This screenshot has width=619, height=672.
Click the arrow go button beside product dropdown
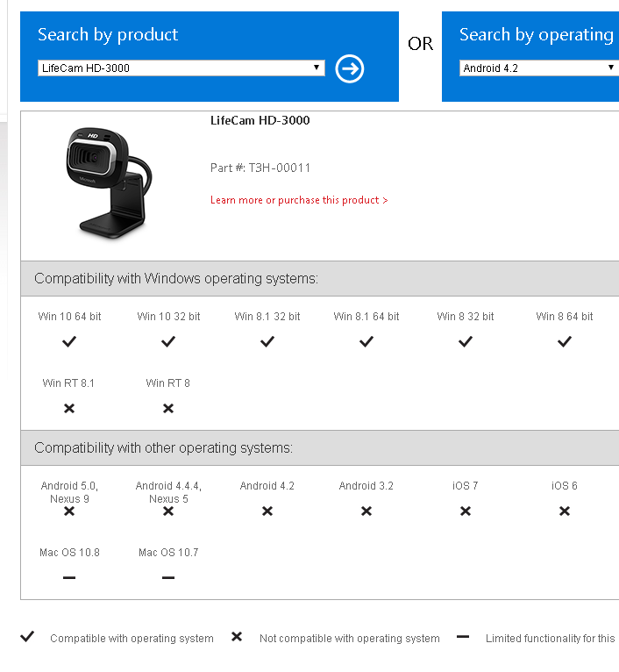pyautogui.click(x=349, y=68)
